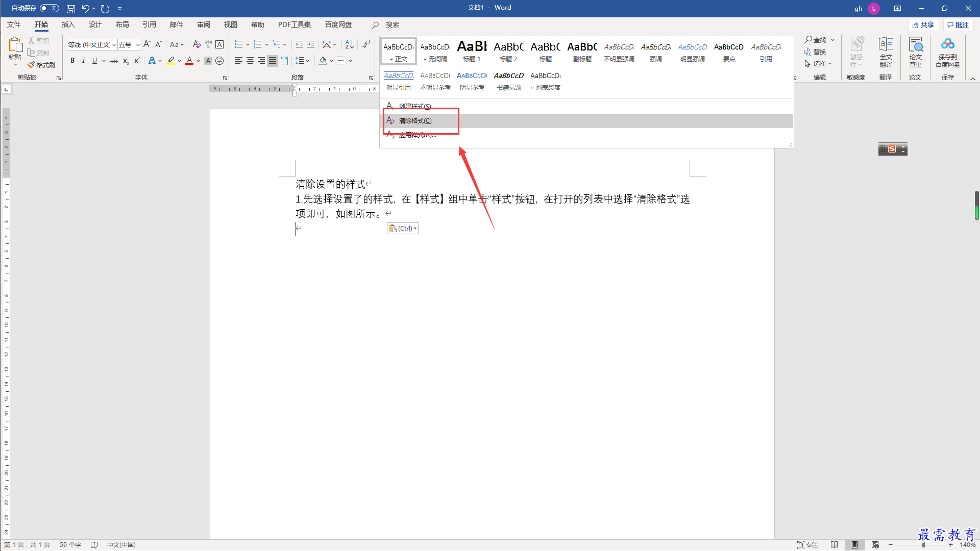The width and height of the screenshot is (980, 551).
Task: Click the Comments (批注) button
Action: coord(959,25)
